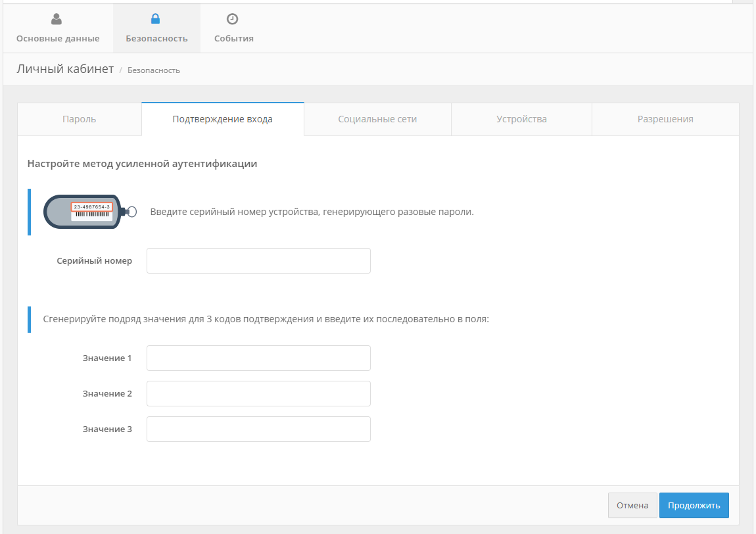The width and height of the screenshot is (756, 534).
Task: Click the user profile icon above Основные данные
Action: (57, 19)
